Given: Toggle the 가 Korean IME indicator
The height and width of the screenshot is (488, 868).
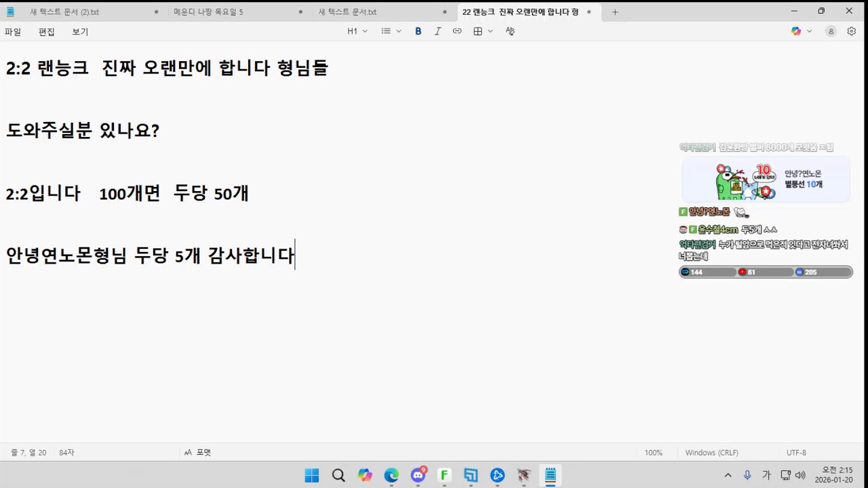Looking at the screenshot, I should point(766,475).
